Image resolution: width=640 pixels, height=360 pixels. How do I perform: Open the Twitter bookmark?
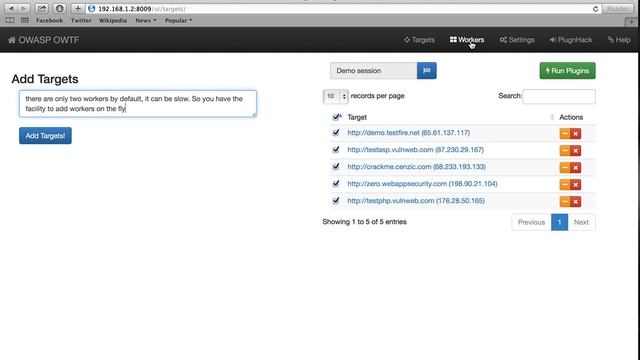(81, 20)
